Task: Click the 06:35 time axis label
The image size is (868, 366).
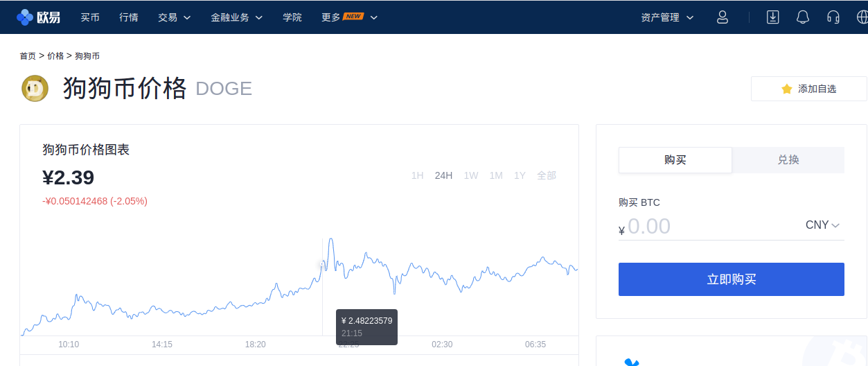Action: 535,345
